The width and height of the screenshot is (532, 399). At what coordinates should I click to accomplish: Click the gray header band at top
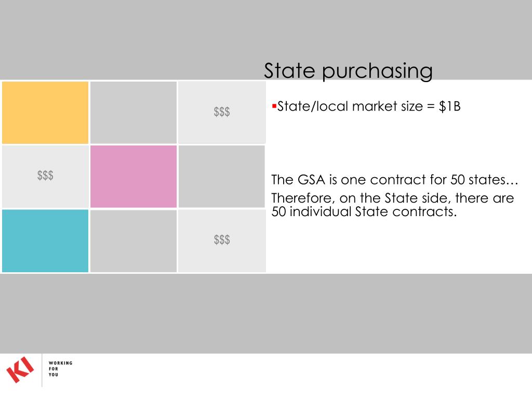tap(266, 39)
